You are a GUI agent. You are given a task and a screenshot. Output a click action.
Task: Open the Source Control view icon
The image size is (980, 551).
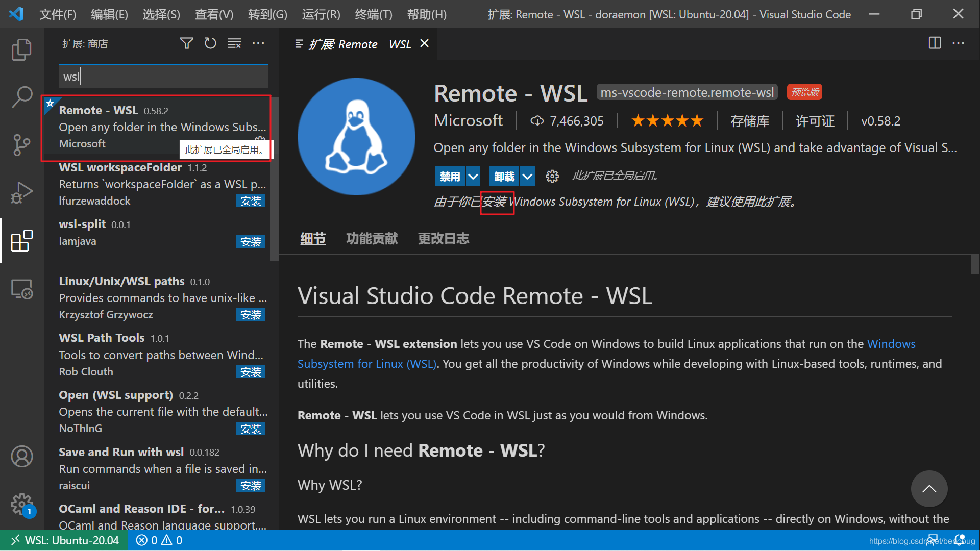click(x=21, y=145)
